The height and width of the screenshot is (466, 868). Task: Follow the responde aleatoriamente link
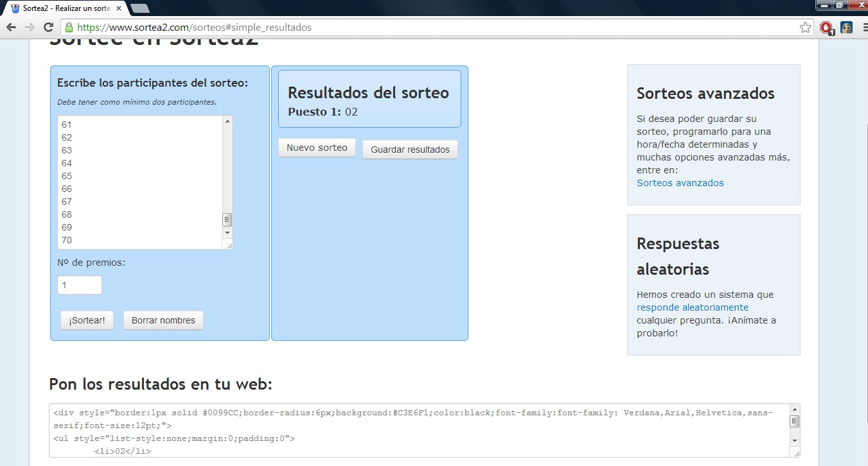pos(692,307)
